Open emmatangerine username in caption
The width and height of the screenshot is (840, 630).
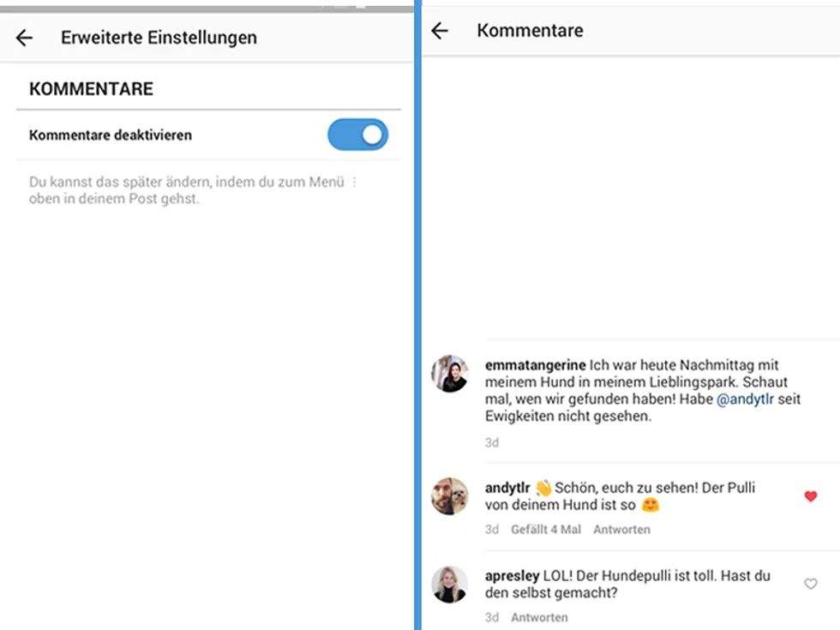535,365
